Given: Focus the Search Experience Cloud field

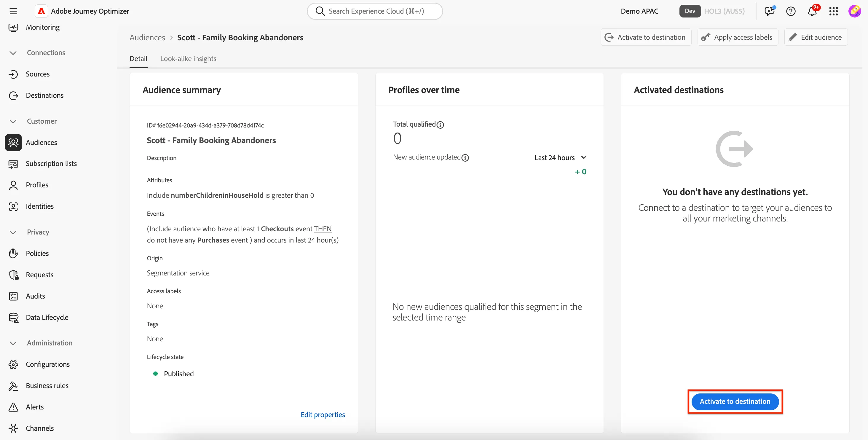Looking at the screenshot, I should [x=375, y=11].
